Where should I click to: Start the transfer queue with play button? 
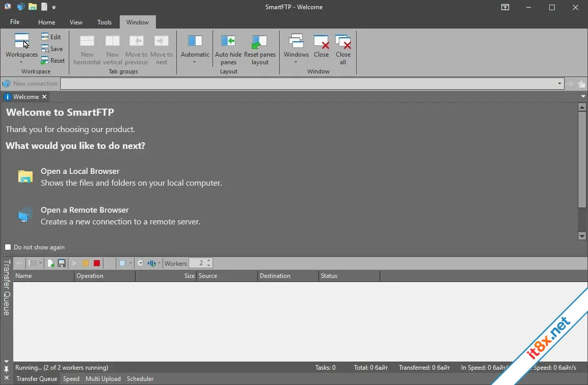74,264
